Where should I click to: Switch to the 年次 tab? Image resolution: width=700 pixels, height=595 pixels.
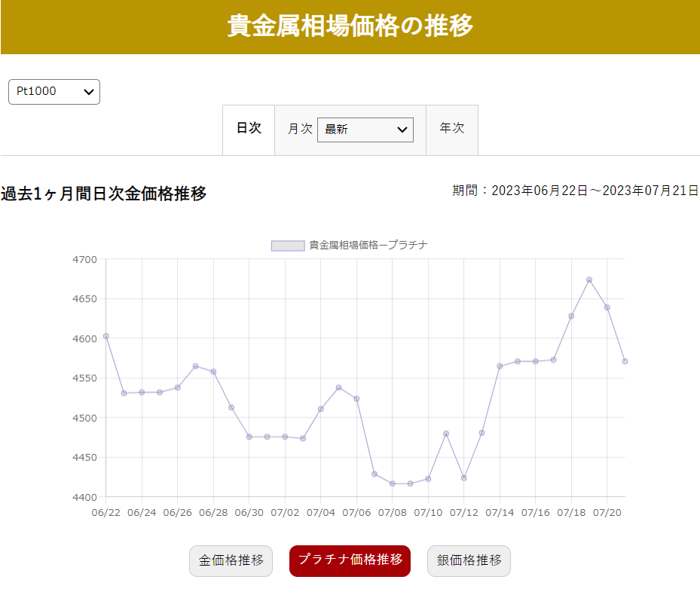click(x=452, y=130)
